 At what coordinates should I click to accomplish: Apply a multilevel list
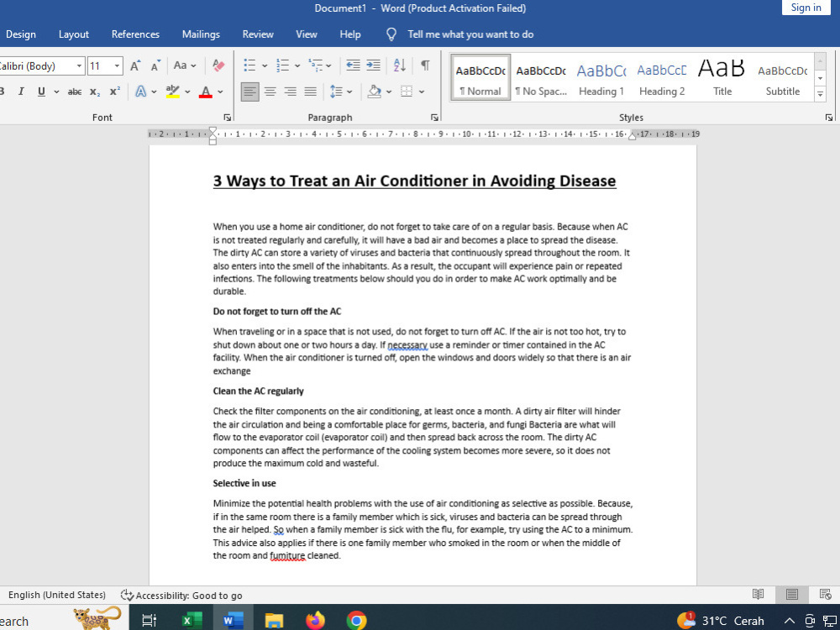coord(315,66)
